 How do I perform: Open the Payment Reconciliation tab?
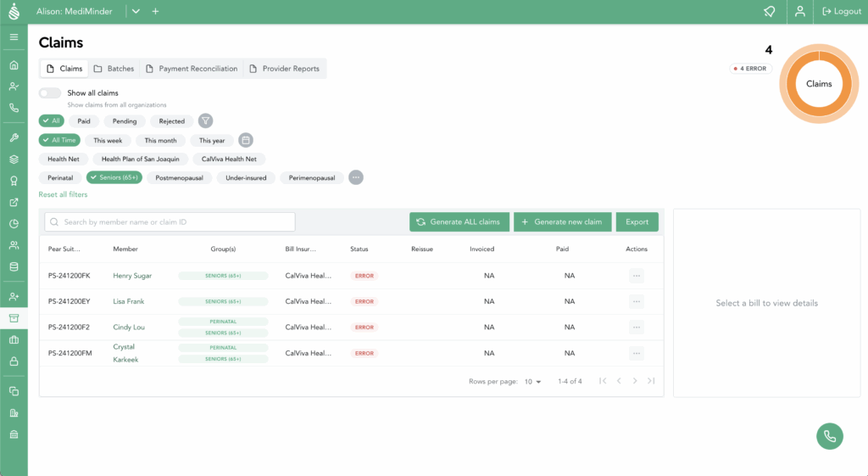point(192,69)
